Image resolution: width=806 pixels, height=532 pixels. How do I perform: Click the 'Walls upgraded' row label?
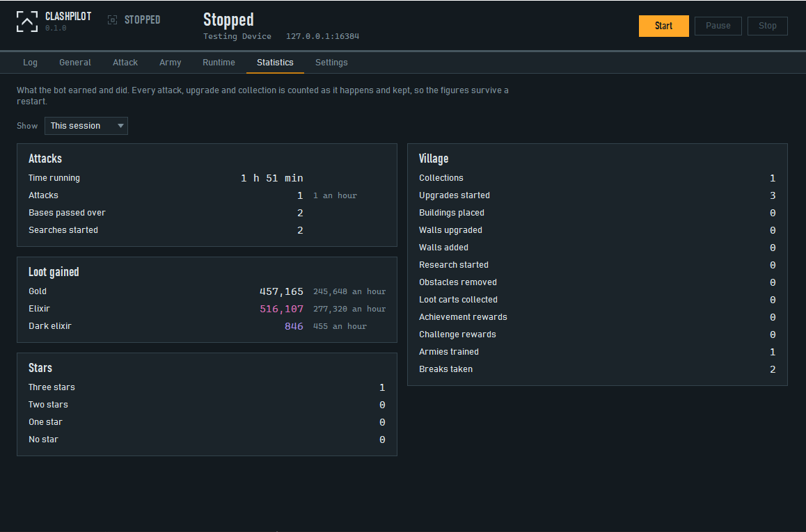[450, 230]
